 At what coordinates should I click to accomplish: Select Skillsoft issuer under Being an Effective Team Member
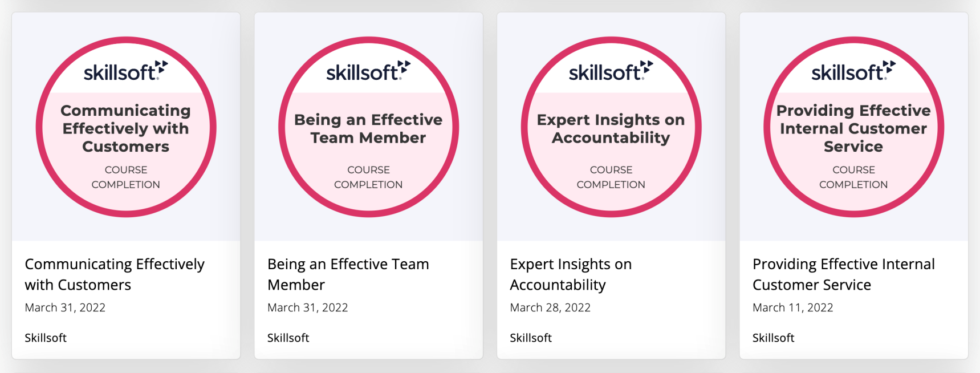coord(288,338)
